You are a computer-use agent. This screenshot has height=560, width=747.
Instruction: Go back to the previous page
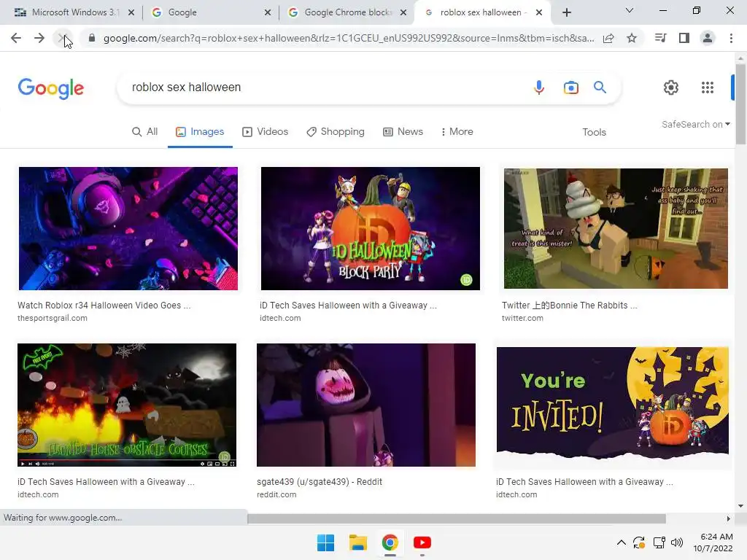point(16,38)
